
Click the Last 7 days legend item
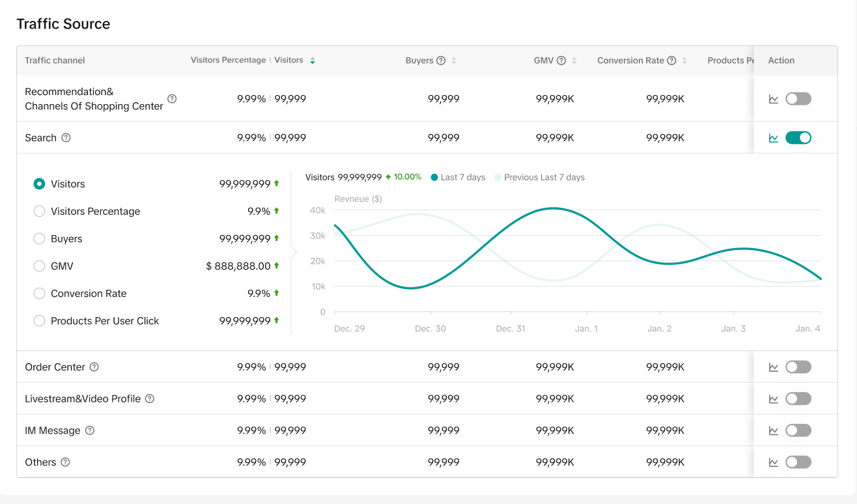point(458,177)
